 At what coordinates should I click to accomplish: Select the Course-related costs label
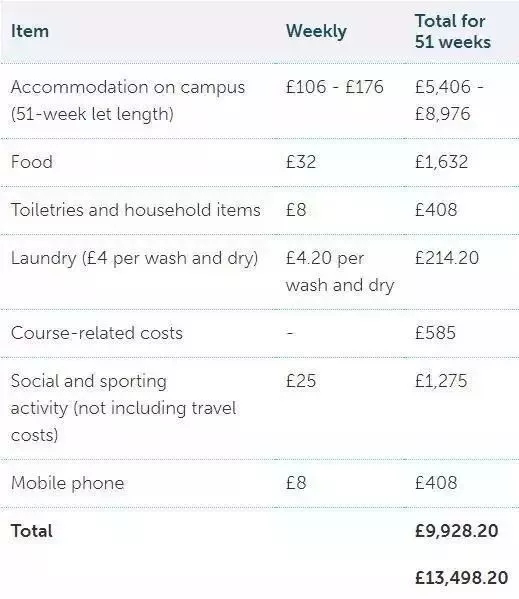pyautogui.click(x=97, y=333)
